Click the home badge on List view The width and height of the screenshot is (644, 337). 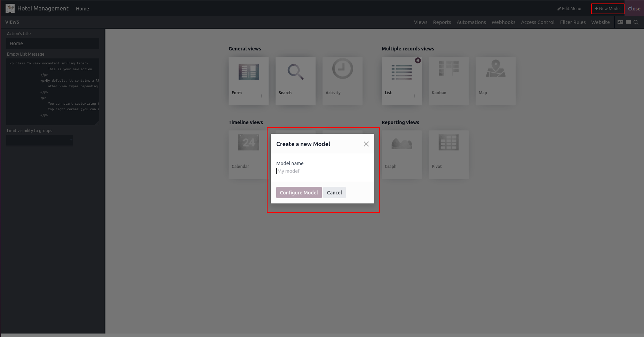[418, 61]
